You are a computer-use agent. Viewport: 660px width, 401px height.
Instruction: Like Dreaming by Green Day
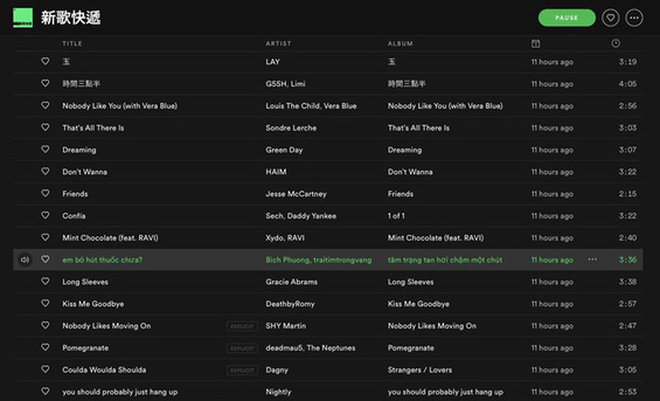(x=45, y=149)
